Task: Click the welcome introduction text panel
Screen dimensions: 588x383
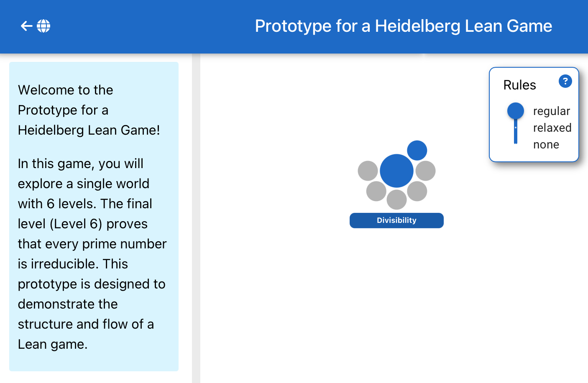Action: [x=94, y=216]
